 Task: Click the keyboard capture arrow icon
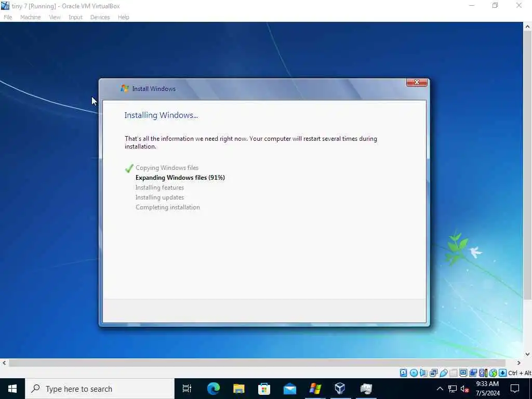point(502,373)
